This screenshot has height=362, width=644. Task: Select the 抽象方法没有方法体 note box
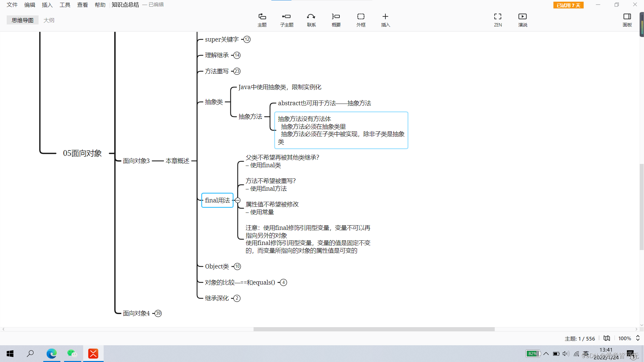click(x=341, y=130)
